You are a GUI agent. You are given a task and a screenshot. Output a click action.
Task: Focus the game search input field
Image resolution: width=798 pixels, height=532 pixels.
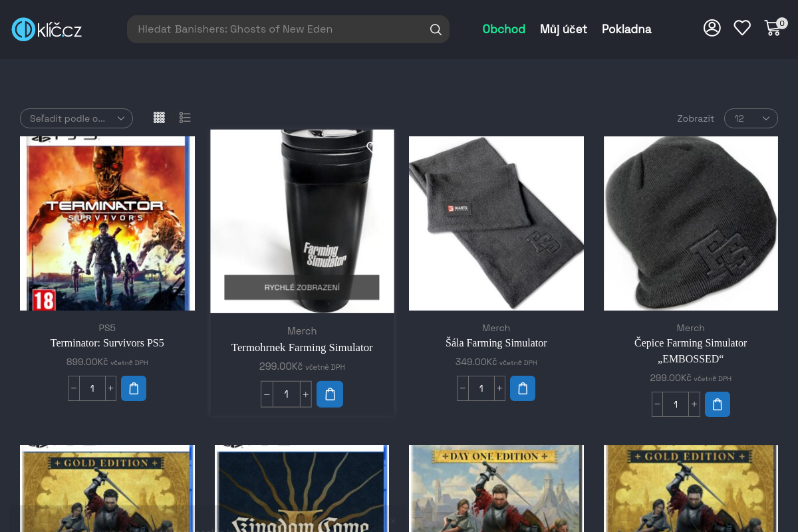click(279, 29)
